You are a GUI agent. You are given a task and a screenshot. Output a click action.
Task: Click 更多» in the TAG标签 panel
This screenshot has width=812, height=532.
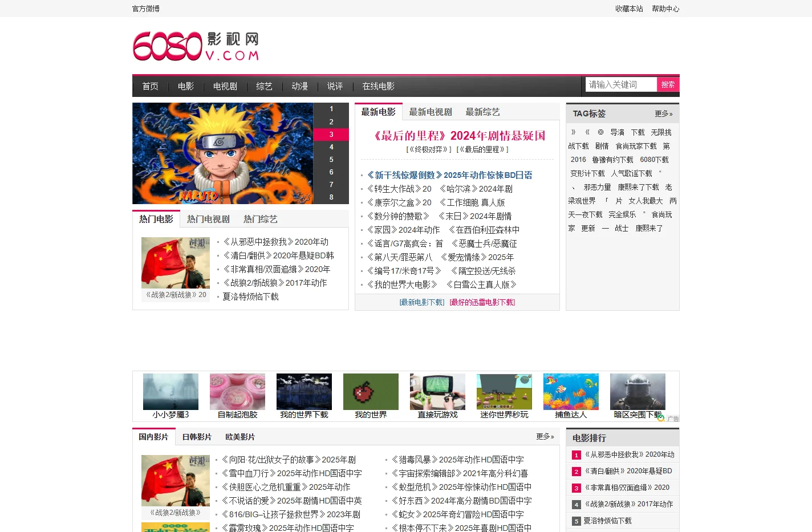point(664,113)
